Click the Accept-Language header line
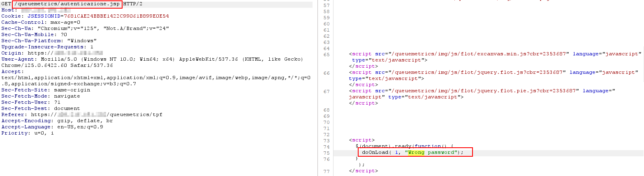This screenshot has width=644, height=176. 52,127
